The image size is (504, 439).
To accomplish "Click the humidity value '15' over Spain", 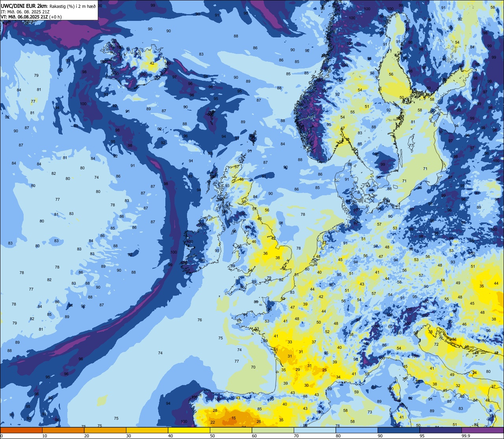I will [x=234, y=418].
